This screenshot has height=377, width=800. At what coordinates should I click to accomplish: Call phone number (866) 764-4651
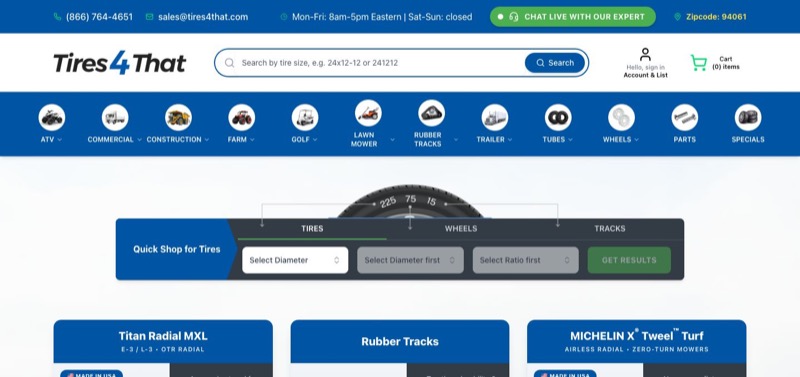99,17
